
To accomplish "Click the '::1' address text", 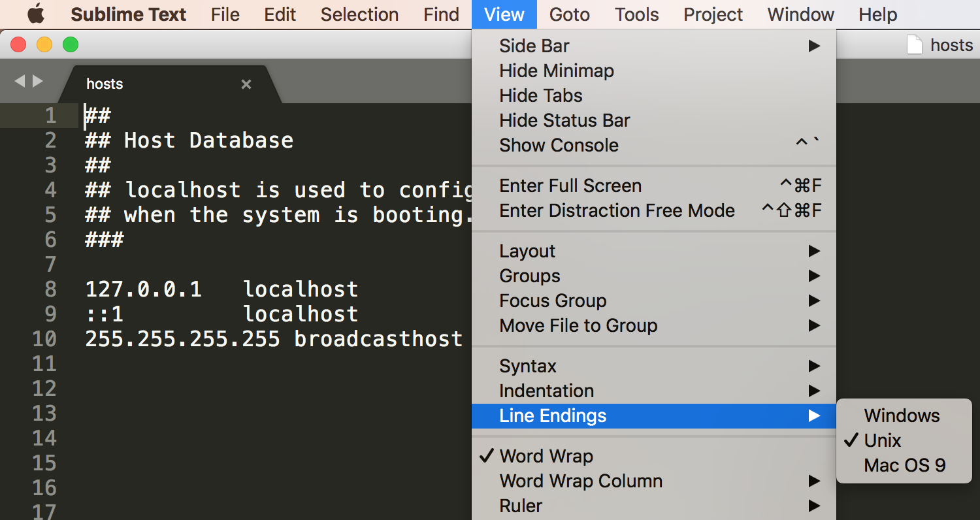I will [105, 314].
